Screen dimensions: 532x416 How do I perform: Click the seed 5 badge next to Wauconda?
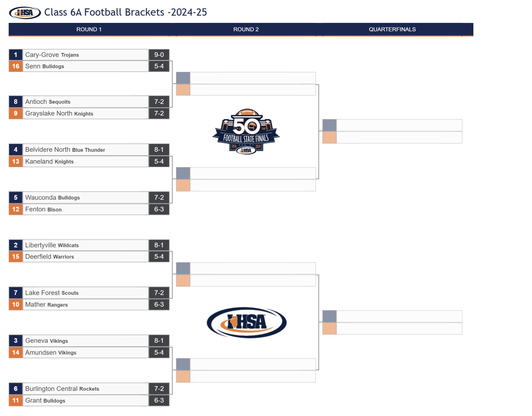pyautogui.click(x=16, y=198)
